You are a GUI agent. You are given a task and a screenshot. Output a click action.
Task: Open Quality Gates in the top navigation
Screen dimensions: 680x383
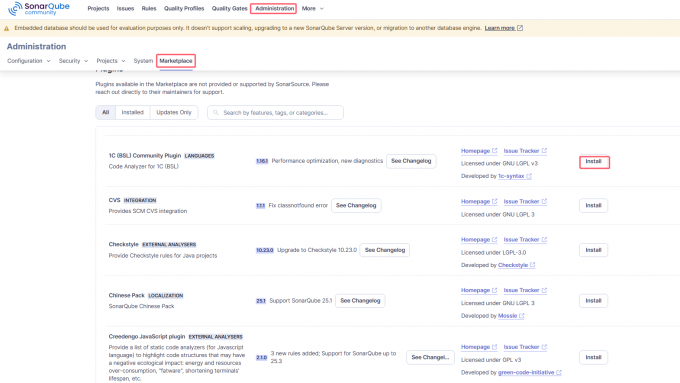[x=229, y=8]
